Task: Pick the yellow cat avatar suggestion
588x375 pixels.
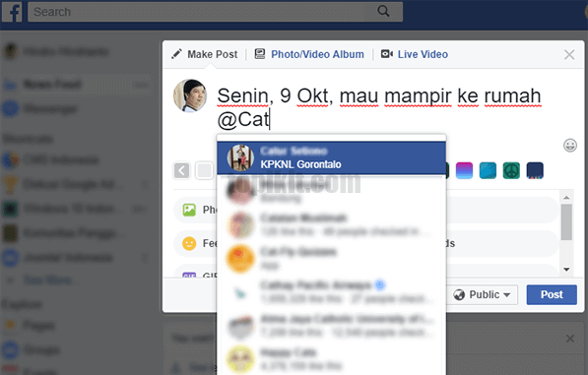Action: tap(332, 358)
